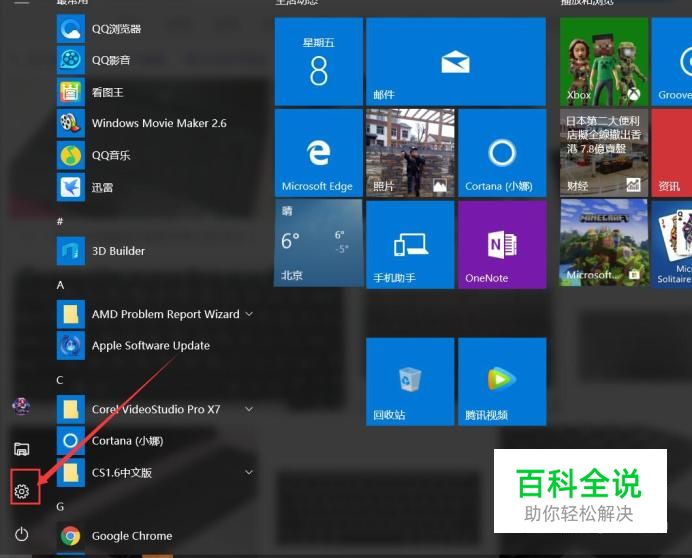Launch QQ影音 from app list
The image size is (692, 558).
[x=71, y=60]
